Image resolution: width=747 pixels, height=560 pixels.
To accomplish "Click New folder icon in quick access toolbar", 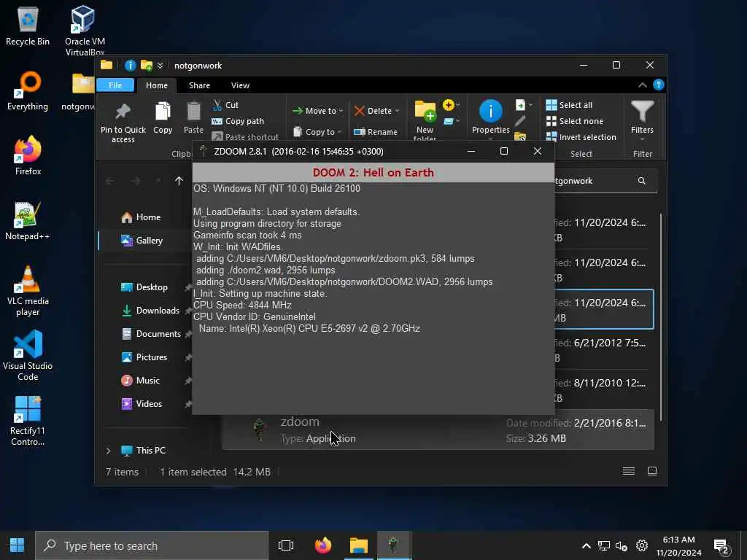I will [x=147, y=65].
